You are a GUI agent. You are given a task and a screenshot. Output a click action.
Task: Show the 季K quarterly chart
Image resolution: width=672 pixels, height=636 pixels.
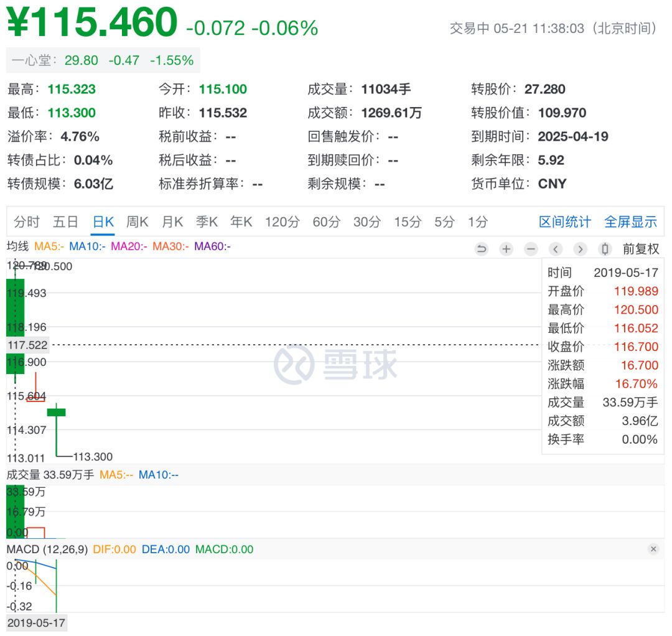click(207, 222)
